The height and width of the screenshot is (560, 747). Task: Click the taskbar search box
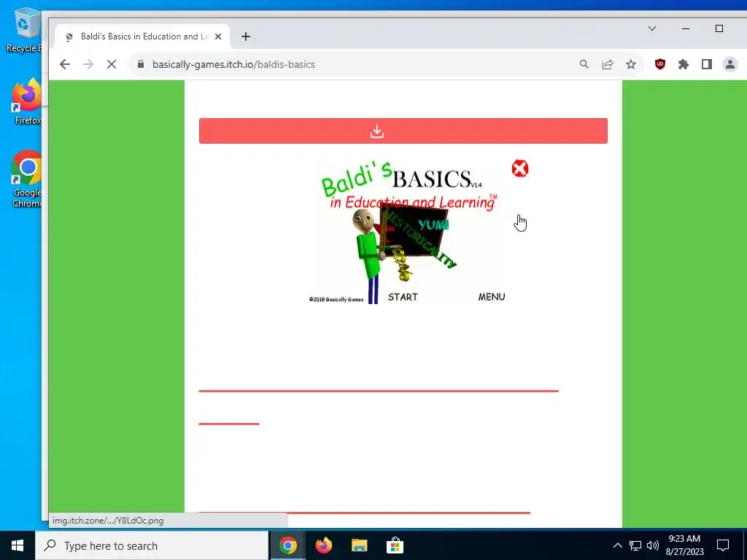[x=152, y=545]
